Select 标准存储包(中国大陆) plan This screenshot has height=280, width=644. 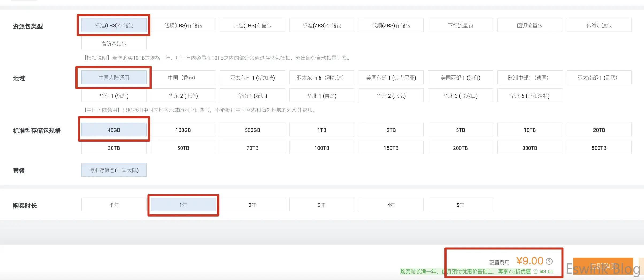tap(114, 170)
